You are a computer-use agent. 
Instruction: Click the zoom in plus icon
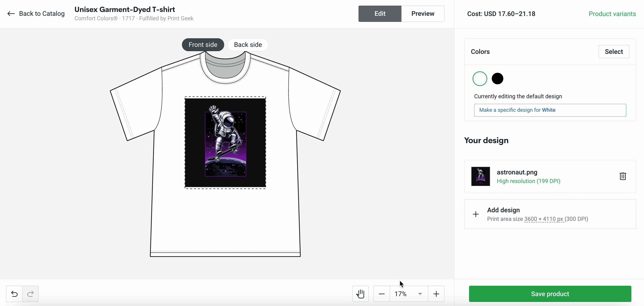[x=436, y=294]
